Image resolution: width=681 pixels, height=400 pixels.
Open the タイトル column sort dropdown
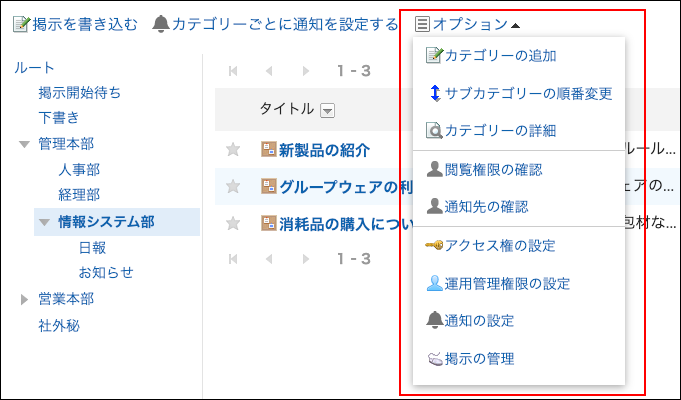point(327,110)
